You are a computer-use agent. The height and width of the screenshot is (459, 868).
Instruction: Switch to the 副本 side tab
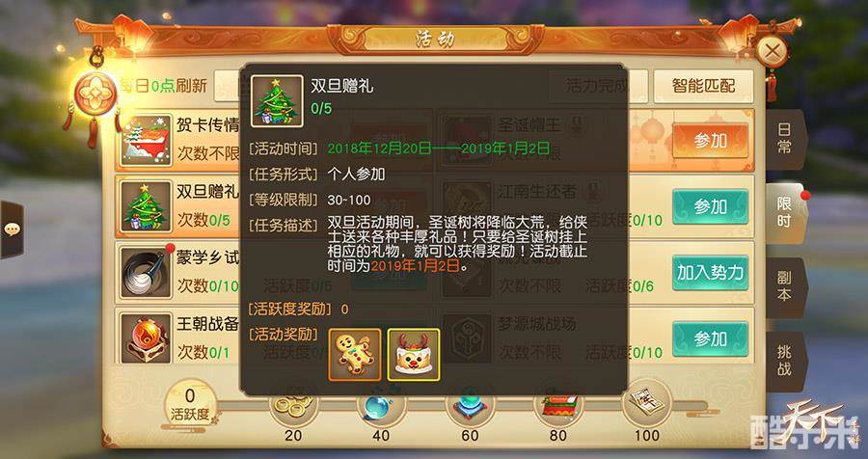pos(784,286)
